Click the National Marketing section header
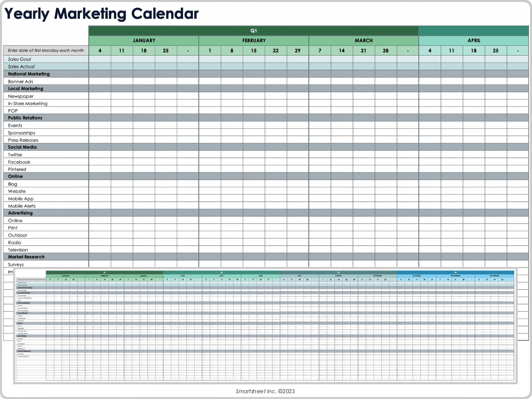The width and height of the screenshot is (532, 399). pyautogui.click(x=29, y=74)
